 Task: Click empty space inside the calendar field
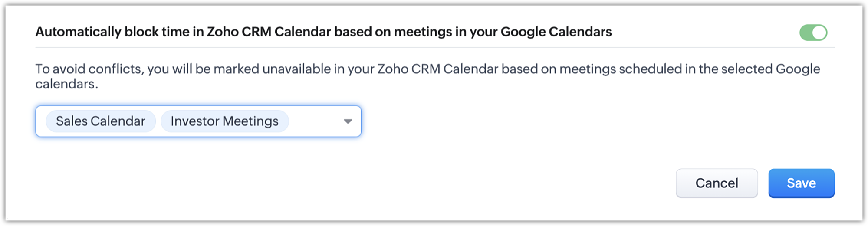point(315,121)
